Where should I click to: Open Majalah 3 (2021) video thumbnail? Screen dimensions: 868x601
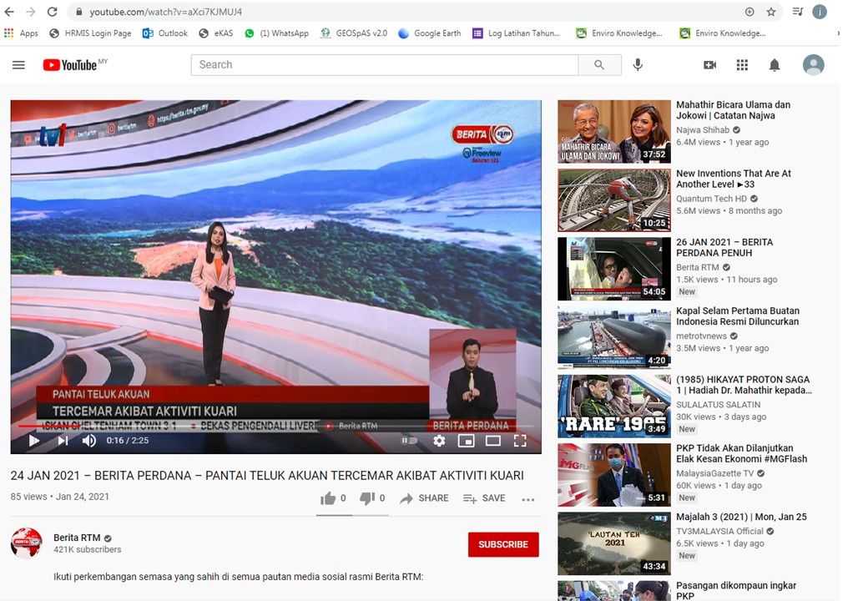(x=614, y=543)
